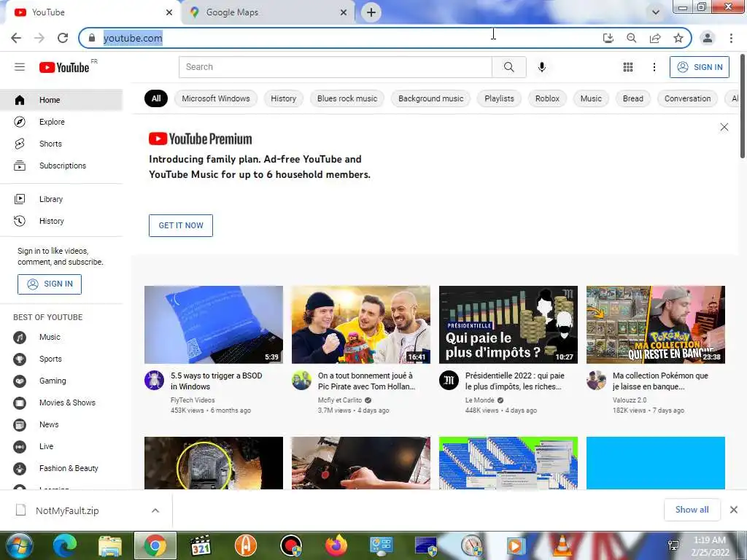Open the YouTube apps grid icon
Viewport: 747px width, 560px height.
(x=628, y=67)
